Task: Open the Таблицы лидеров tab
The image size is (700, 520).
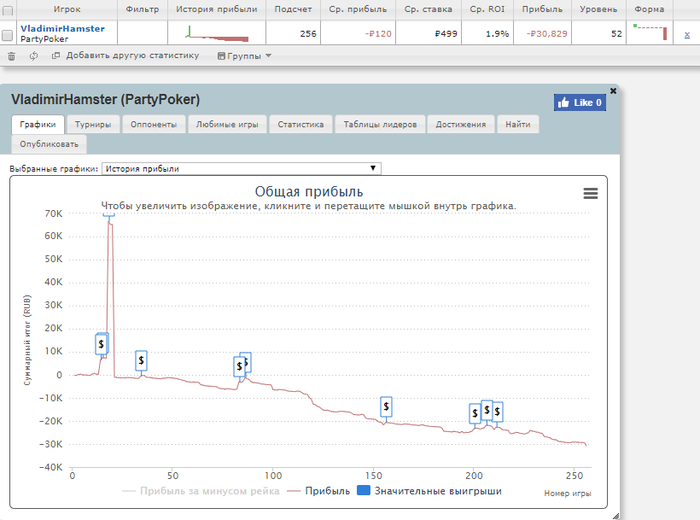Action: tap(380, 125)
